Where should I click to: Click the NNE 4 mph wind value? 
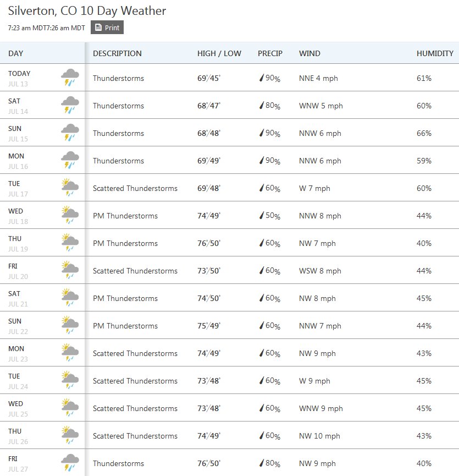[318, 78]
